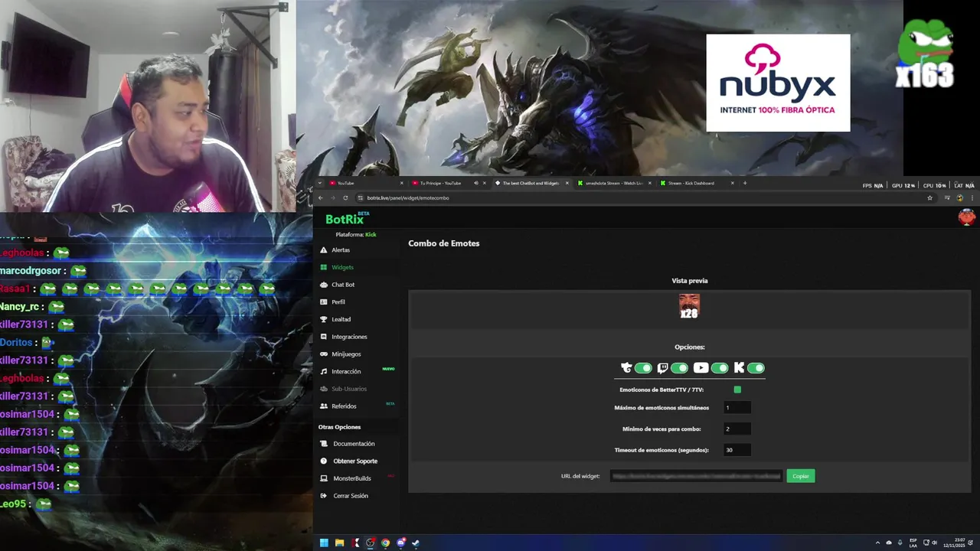
Task: Open the Chat Bot robot icon
Action: (x=324, y=285)
